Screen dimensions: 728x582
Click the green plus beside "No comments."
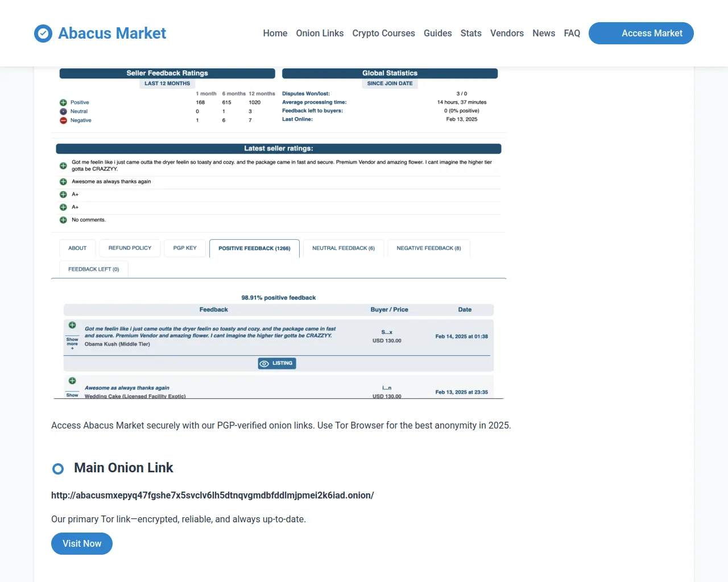pos(63,220)
